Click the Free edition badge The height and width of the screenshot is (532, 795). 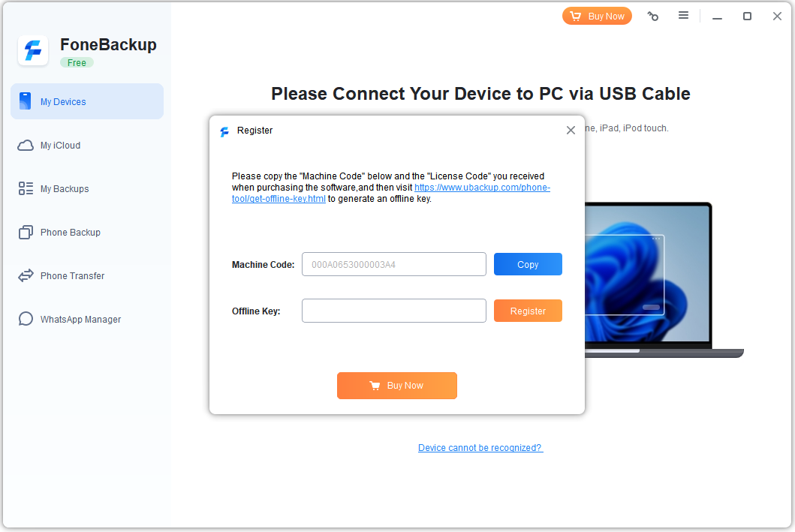[77, 63]
